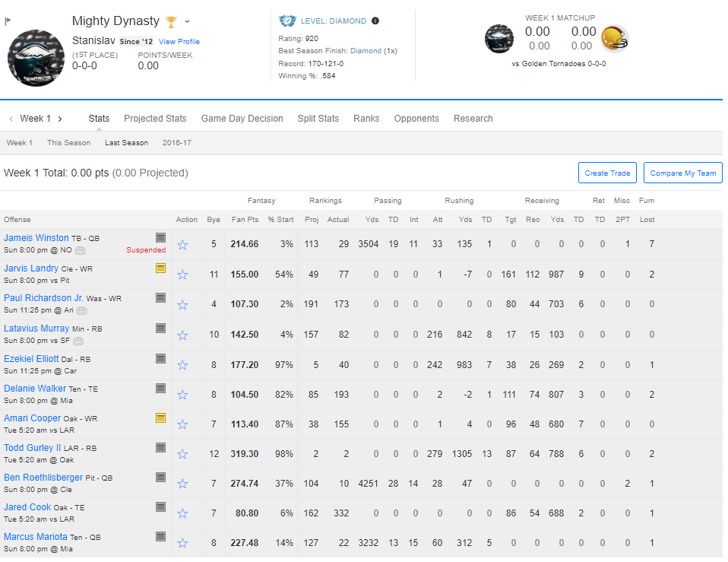
Task: Toggle the star for Jared Cook
Action: pos(183,514)
